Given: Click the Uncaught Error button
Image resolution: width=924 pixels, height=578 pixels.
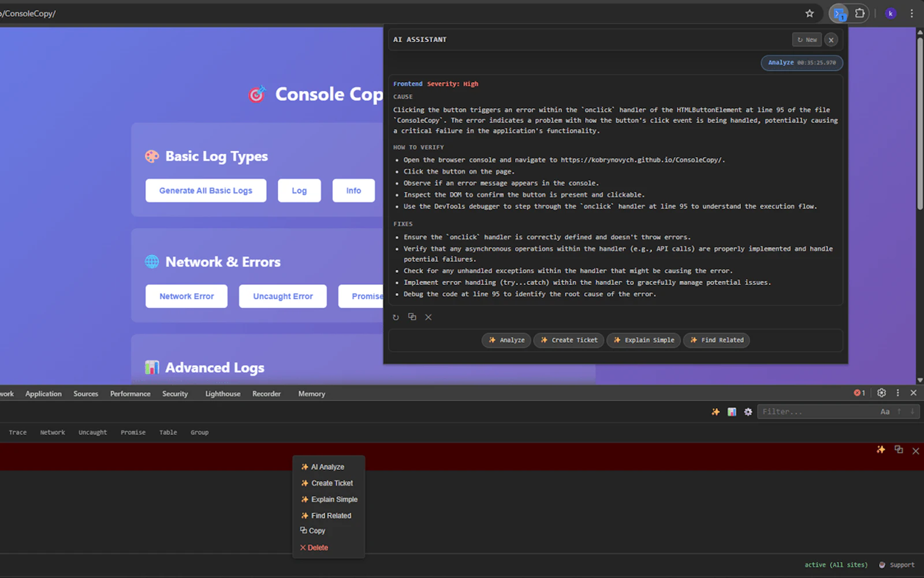Looking at the screenshot, I should point(283,297).
